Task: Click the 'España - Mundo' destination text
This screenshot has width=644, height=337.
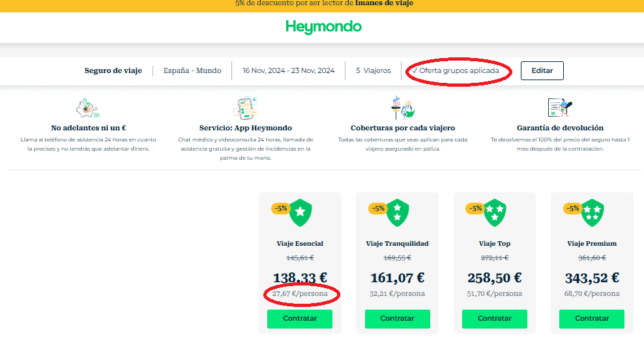Action: tap(192, 70)
